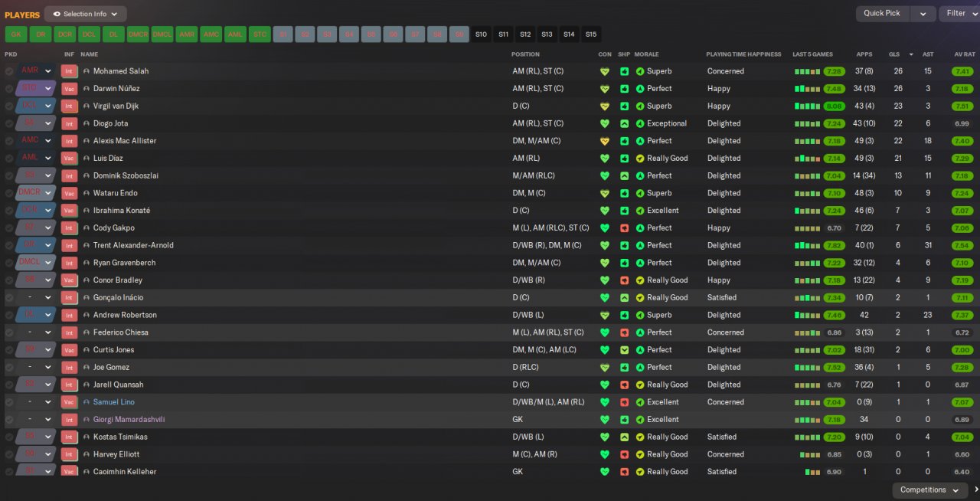Click condition heart for Trent Alexander-Arnold
Image resolution: width=980 pixels, height=501 pixels.
click(x=605, y=246)
